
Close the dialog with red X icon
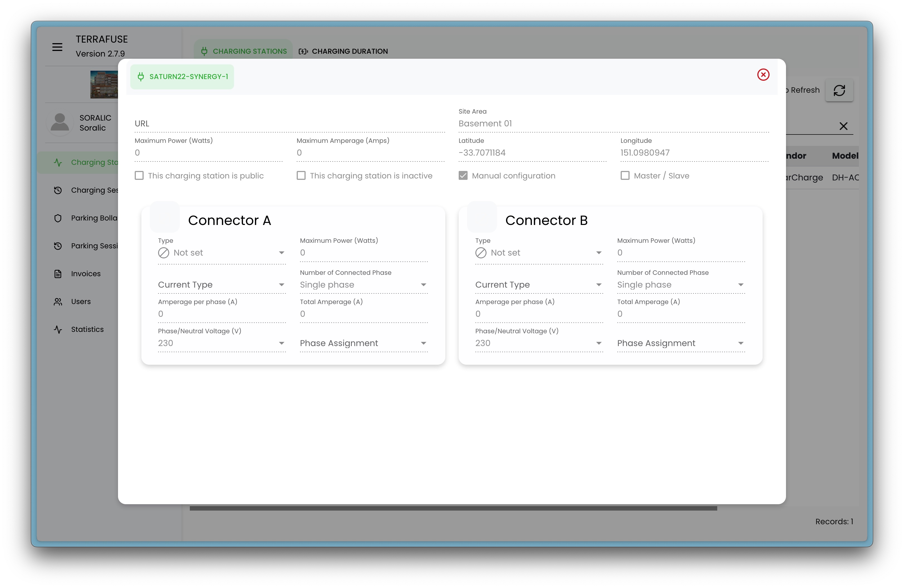pyautogui.click(x=763, y=74)
